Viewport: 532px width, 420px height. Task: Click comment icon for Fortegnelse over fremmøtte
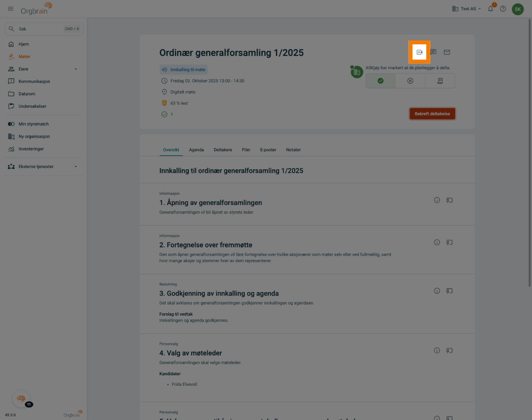tap(449, 243)
